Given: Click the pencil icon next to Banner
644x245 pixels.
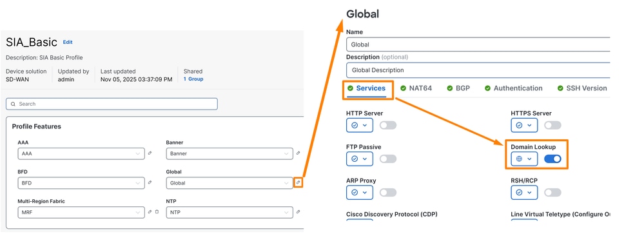Looking at the screenshot, I should point(298,153).
